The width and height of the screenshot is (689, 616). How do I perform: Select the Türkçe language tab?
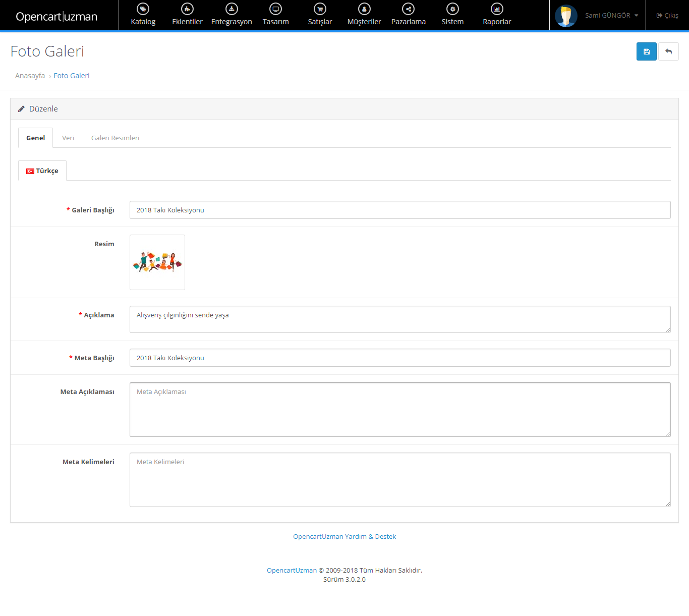tap(42, 171)
